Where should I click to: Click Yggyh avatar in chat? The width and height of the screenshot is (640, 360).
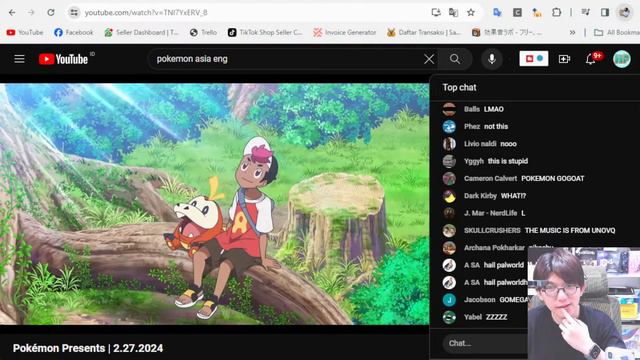[x=449, y=161]
